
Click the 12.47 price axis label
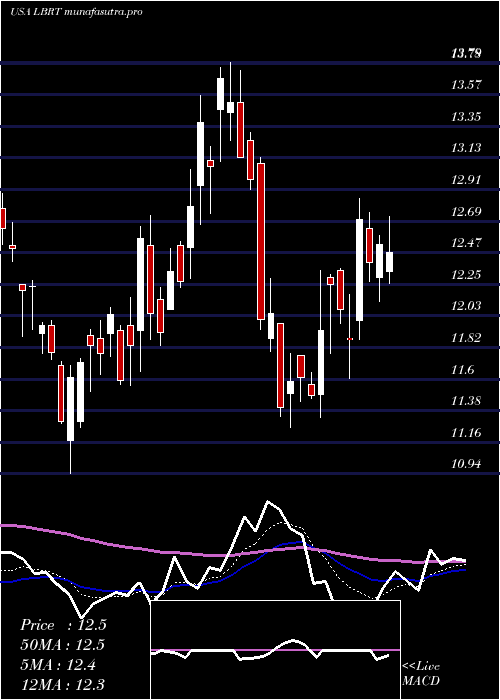466,243
